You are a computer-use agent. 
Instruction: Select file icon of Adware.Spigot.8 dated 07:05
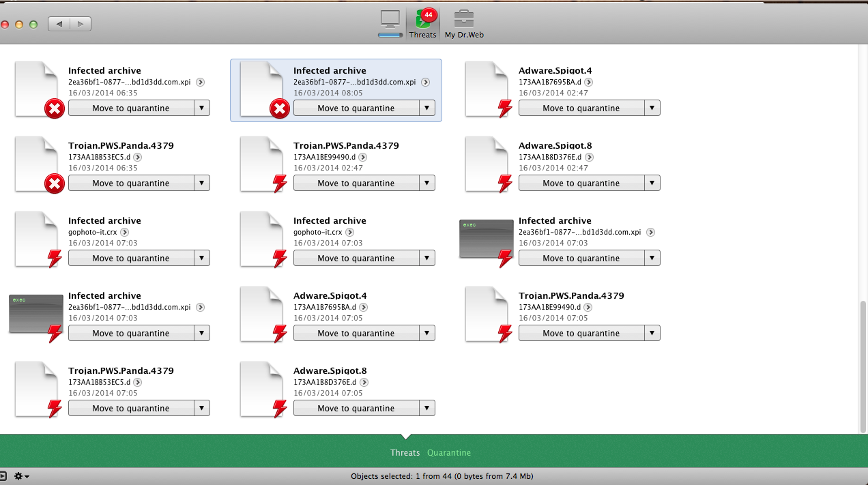(263, 390)
